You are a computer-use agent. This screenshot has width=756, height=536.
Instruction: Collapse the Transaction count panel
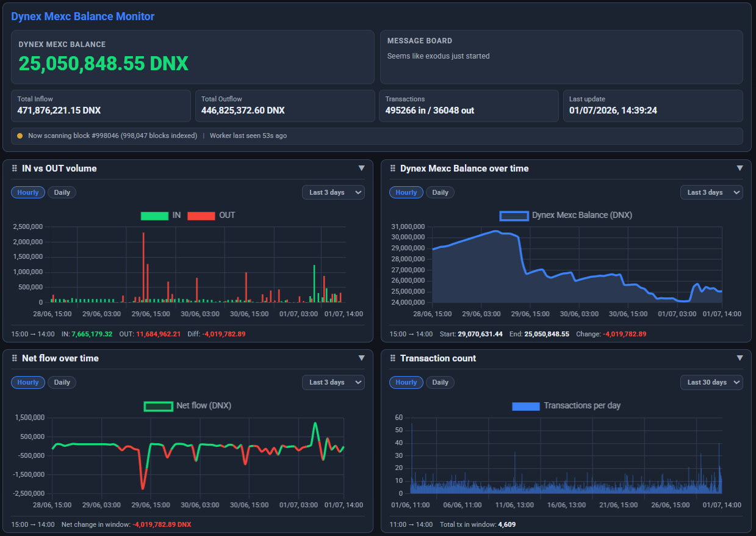pyautogui.click(x=740, y=358)
